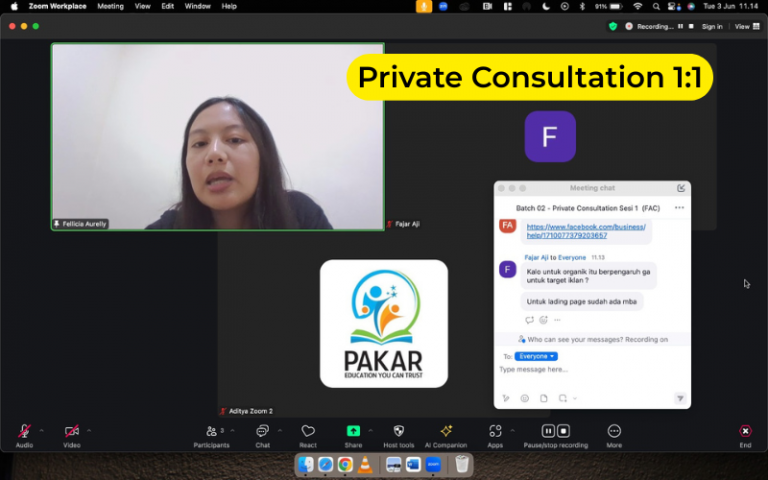The width and height of the screenshot is (768, 480).
Task: Expand audio options arrow beside Audio
Action: [x=42, y=431]
